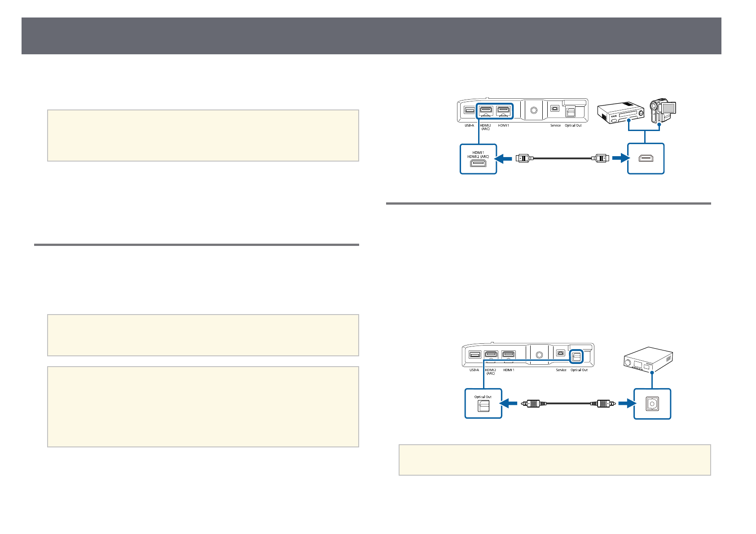This screenshot has height=534, width=756.
Task: Click the camcorder illustration in the HDMI diagram
Action: pyautogui.click(x=663, y=110)
